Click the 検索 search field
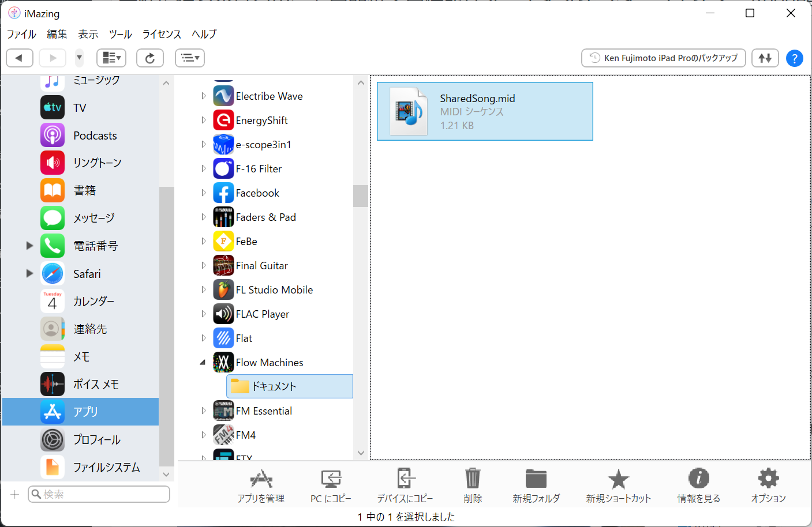Screen dimensions: 812x527 (x=99, y=494)
